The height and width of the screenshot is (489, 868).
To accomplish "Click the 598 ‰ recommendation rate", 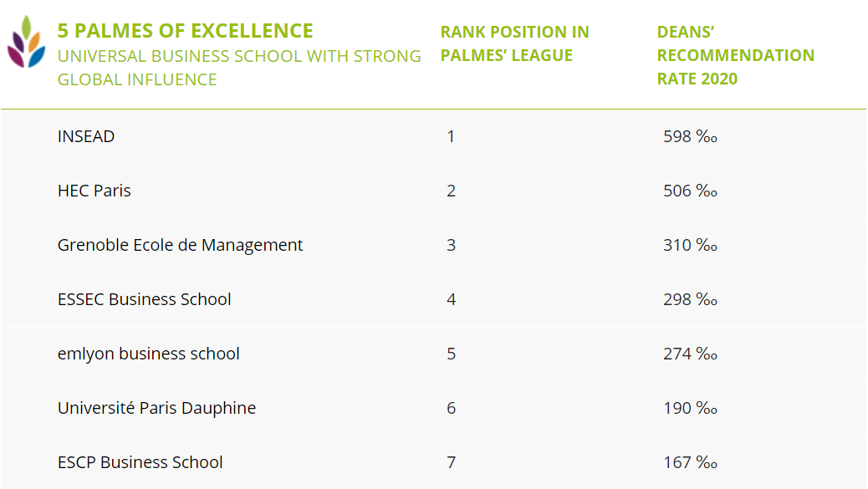I will pos(690,136).
